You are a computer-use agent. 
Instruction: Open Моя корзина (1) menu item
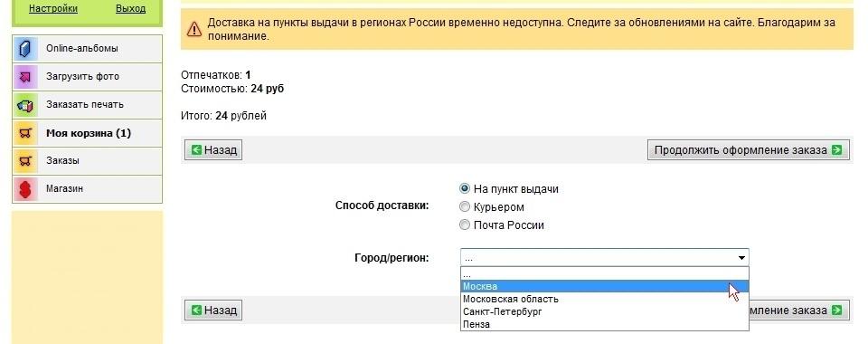(88, 133)
